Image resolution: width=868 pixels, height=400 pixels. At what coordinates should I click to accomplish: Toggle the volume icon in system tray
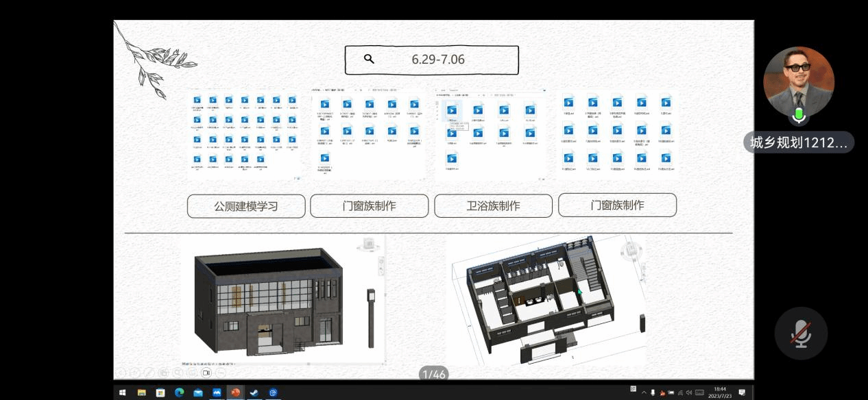click(x=689, y=392)
